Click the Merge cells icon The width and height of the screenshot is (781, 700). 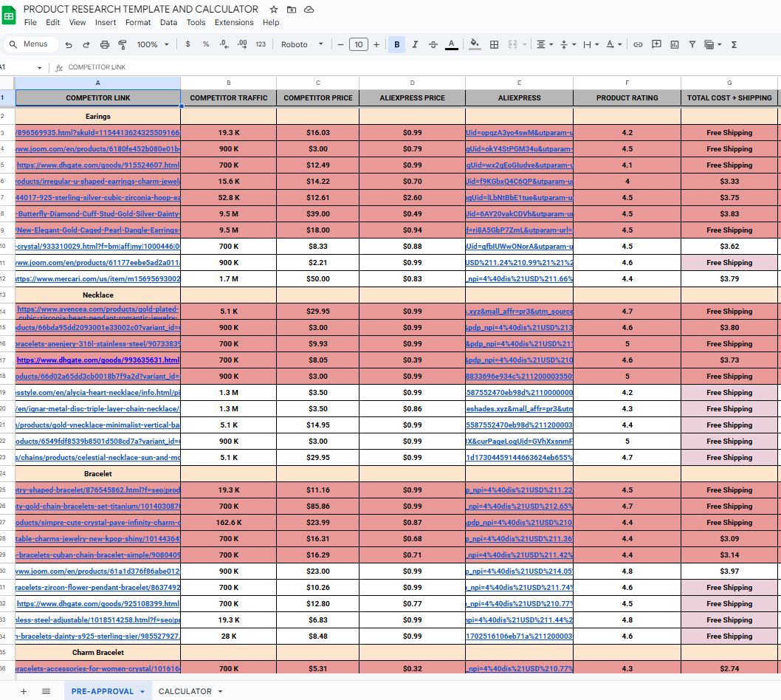512,45
